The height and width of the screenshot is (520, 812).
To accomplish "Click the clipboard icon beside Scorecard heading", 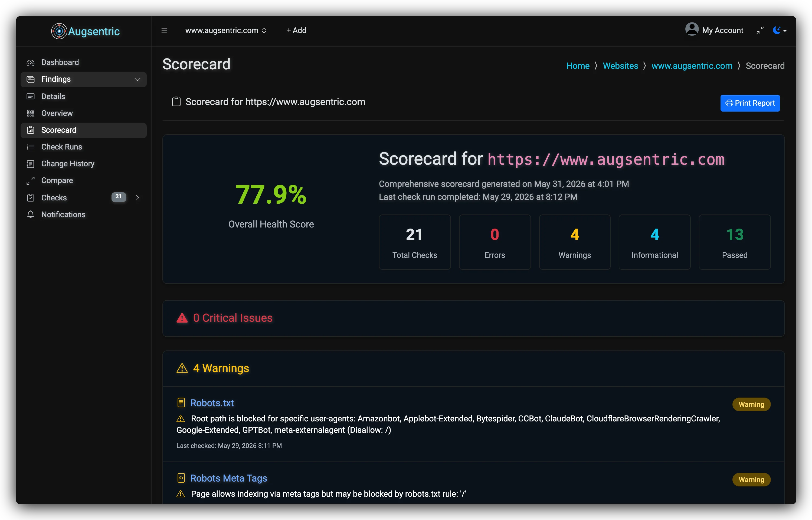I will (x=176, y=102).
